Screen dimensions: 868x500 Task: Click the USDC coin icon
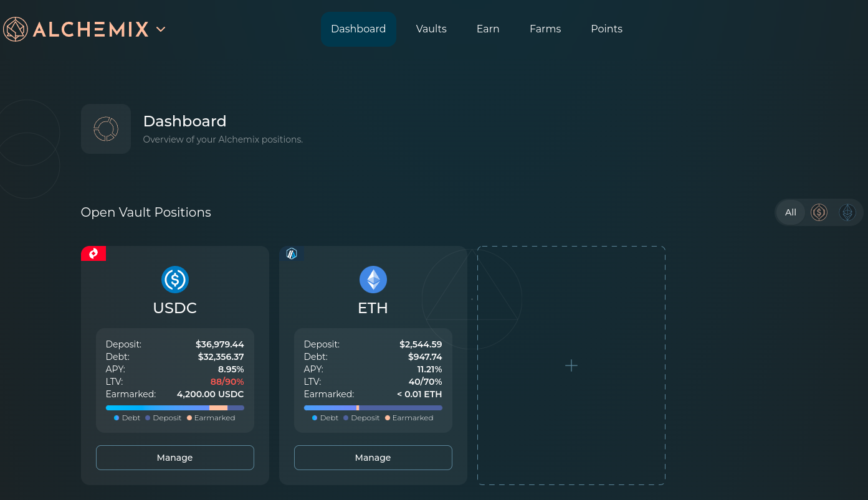pos(175,280)
